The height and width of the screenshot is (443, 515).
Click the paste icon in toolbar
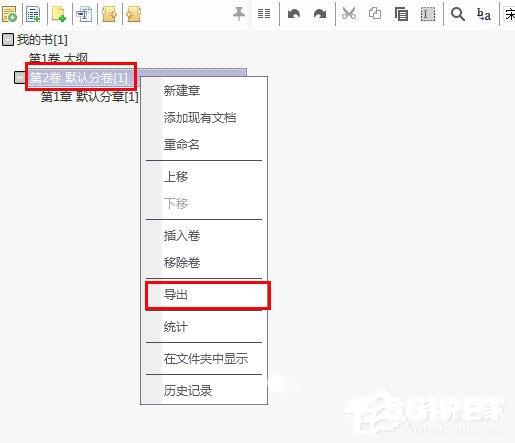pos(401,14)
